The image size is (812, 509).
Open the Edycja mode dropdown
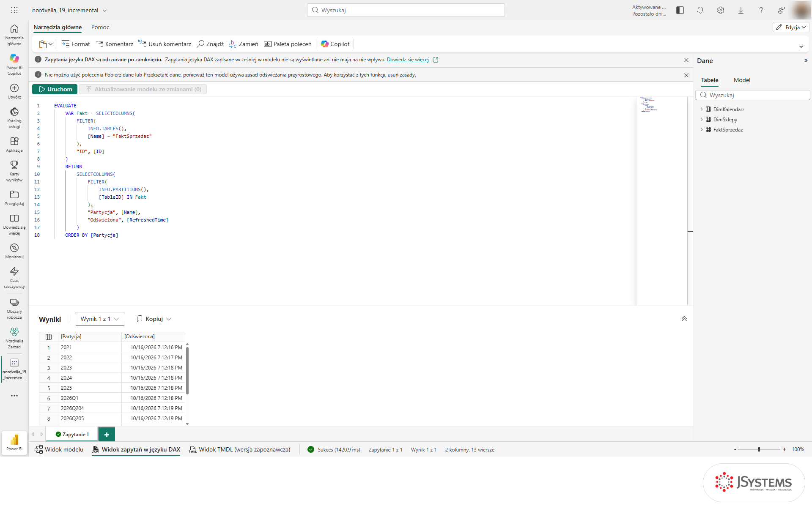[x=791, y=27]
